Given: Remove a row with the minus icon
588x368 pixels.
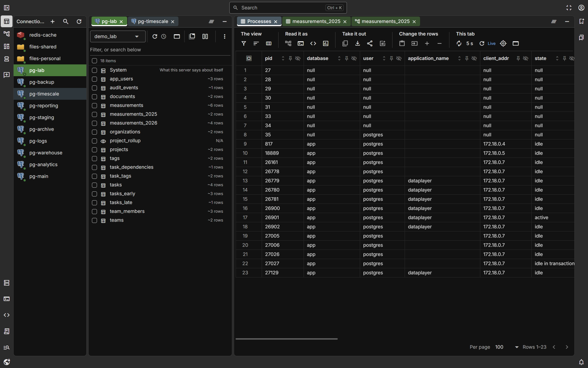Looking at the screenshot, I should (440, 43).
